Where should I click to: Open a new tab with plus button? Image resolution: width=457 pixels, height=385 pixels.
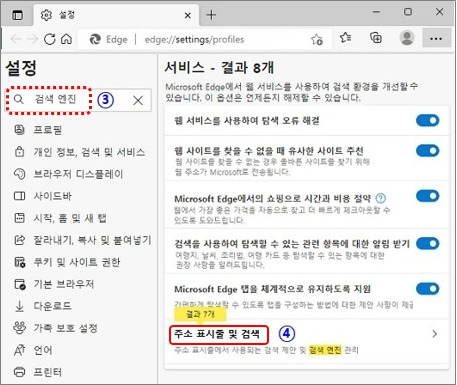pyautogui.click(x=211, y=15)
